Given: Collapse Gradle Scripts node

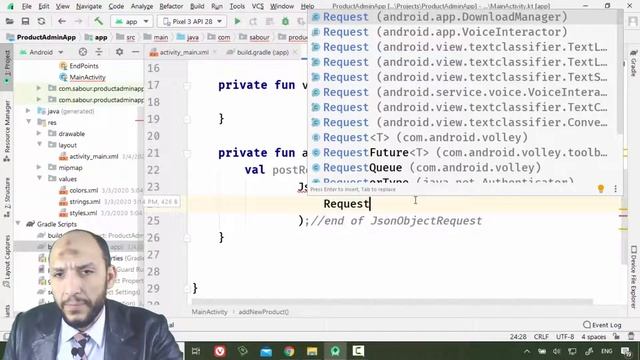Looking at the screenshot, I should [x=18, y=224].
